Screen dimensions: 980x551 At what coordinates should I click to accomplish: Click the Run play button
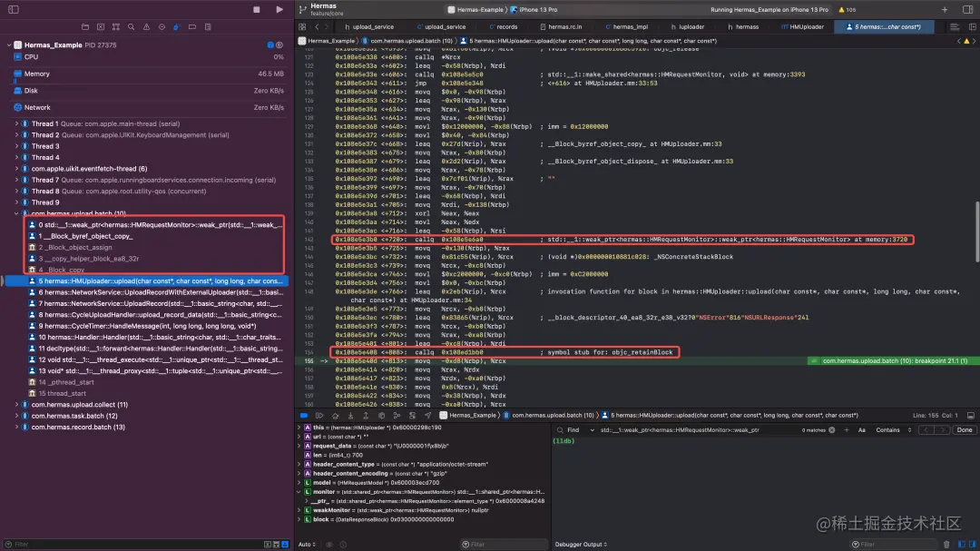279,9
